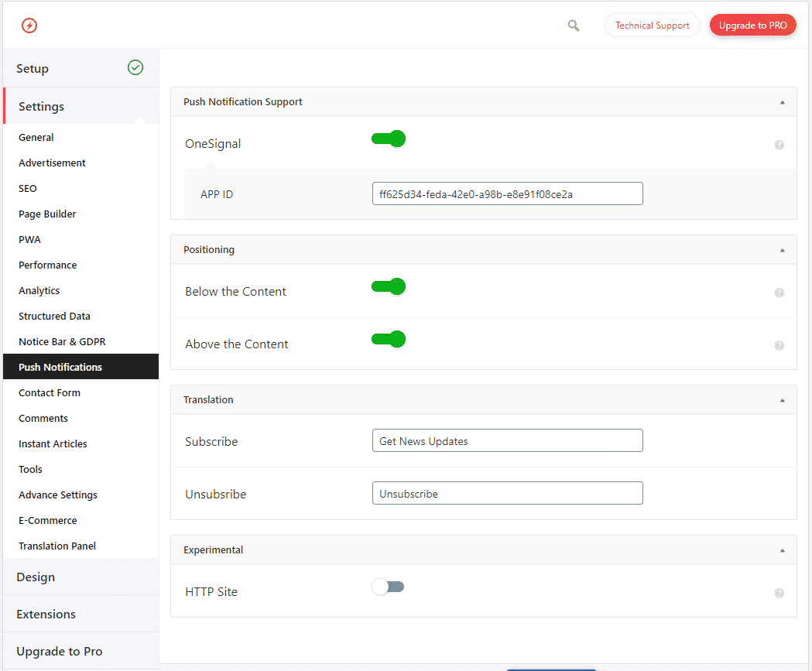Select Push Notifications menu item
Image resolution: width=812 pixels, height=671 pixels.
coord(81,367)
